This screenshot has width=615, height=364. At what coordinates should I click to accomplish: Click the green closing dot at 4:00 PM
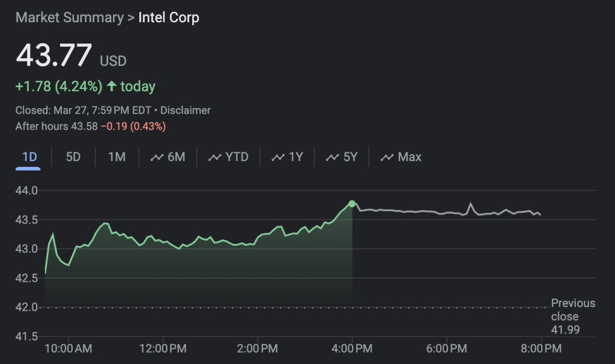352,204
